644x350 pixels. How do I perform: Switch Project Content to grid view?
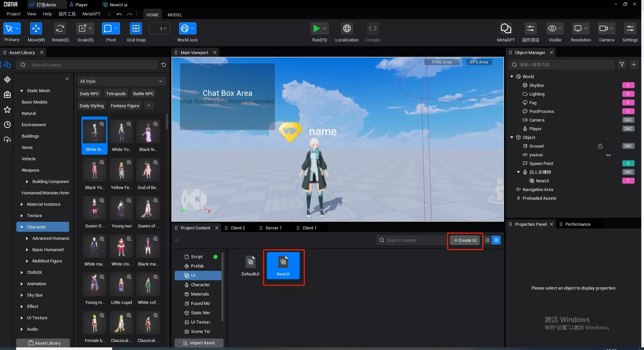coord(496,240)
